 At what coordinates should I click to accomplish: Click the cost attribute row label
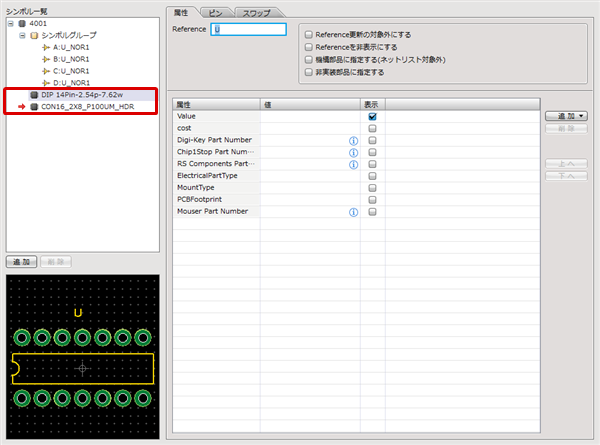184,128
